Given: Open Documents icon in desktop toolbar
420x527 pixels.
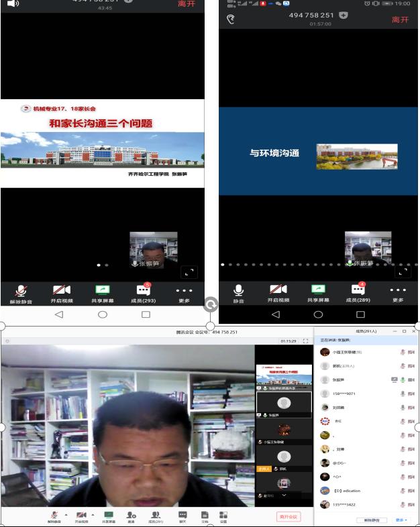Looking at the screenshot, I should [205, 516].
